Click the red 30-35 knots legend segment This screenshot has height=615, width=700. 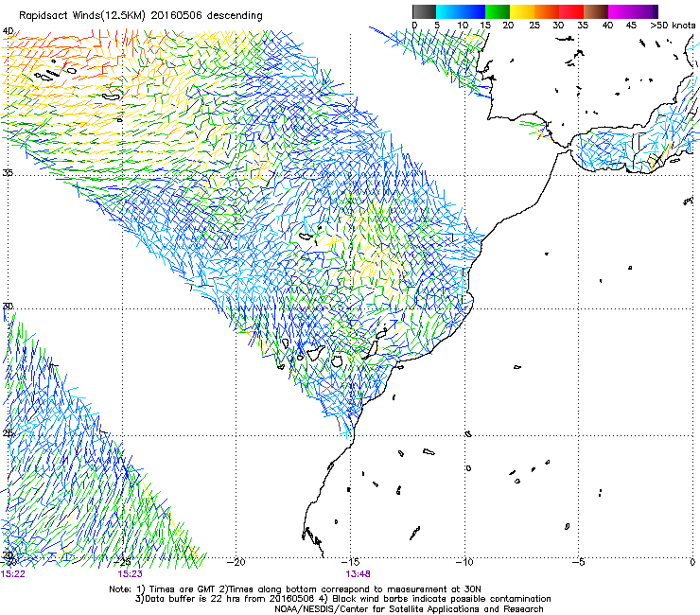click(571, 11)
